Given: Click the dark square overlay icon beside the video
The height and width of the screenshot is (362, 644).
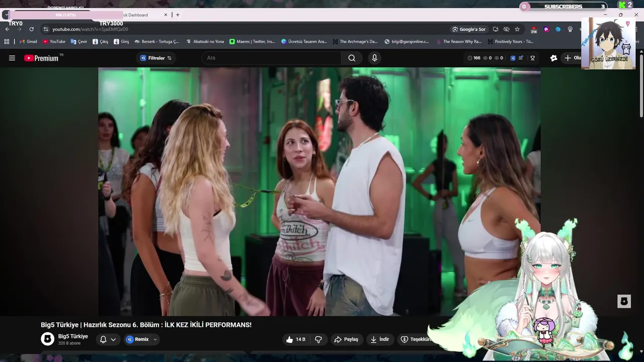Looking at the screenshot, I should click(624, 301).
